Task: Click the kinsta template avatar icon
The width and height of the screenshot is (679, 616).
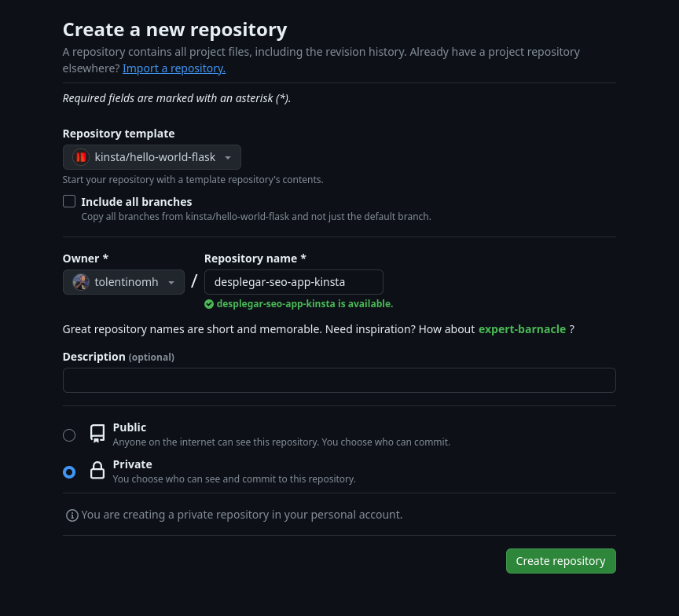Action: [x=81, y=157]
